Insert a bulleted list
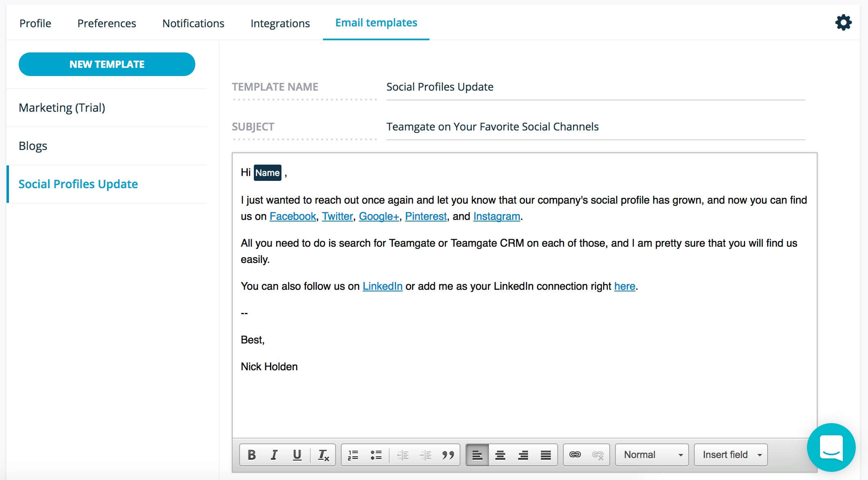The height and width of the screenshot is (480, 868). click(x=376, y=455)
